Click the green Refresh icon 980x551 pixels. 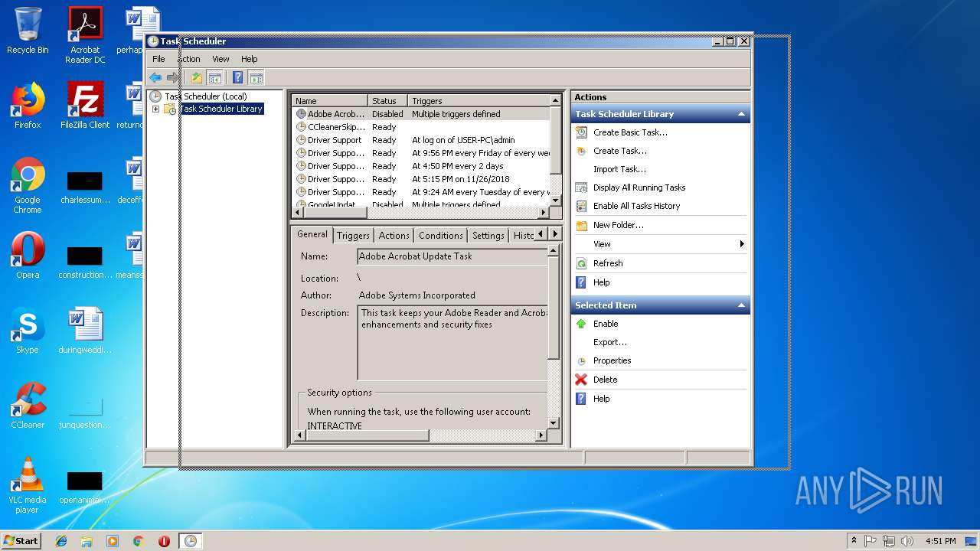(x=581, y=263)
